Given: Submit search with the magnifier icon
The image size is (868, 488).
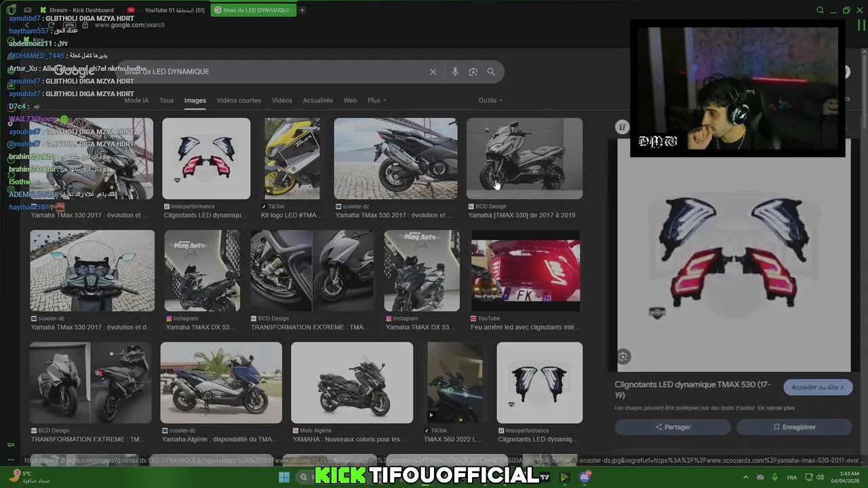Looking at the screenshot, I should click(491, 72).
